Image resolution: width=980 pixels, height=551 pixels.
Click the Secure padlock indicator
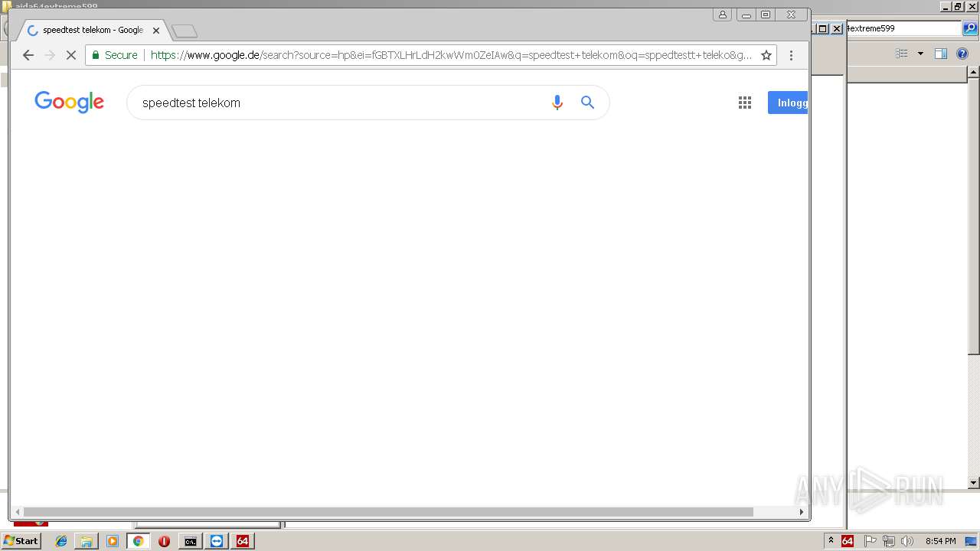point(114,55)
